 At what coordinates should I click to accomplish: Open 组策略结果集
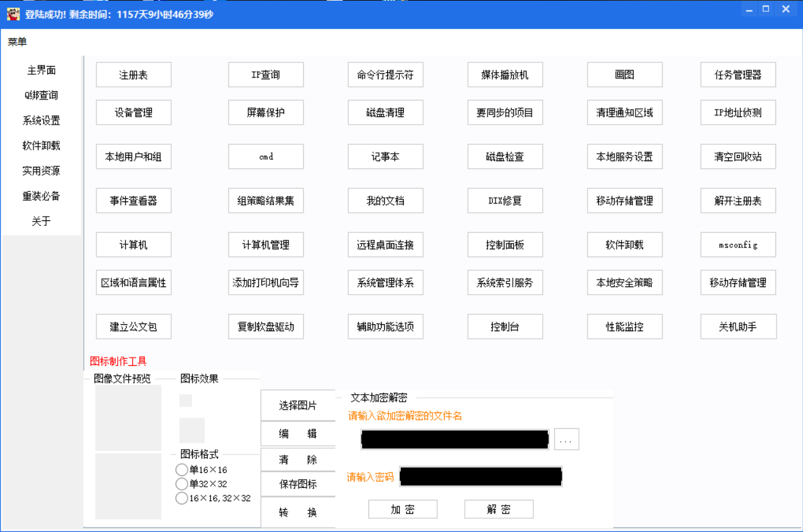[266, 201]
